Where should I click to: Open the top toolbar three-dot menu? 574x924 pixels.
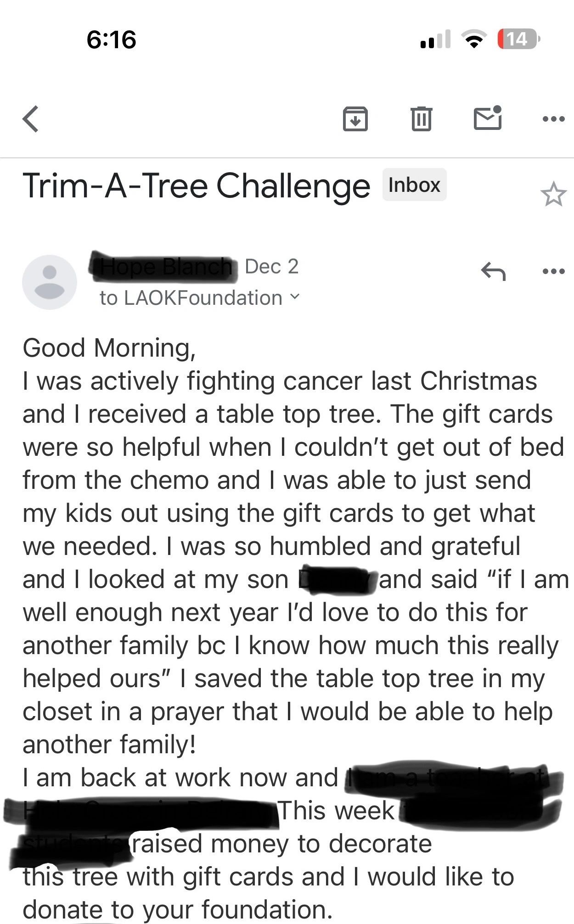click(x=553, y=119)
